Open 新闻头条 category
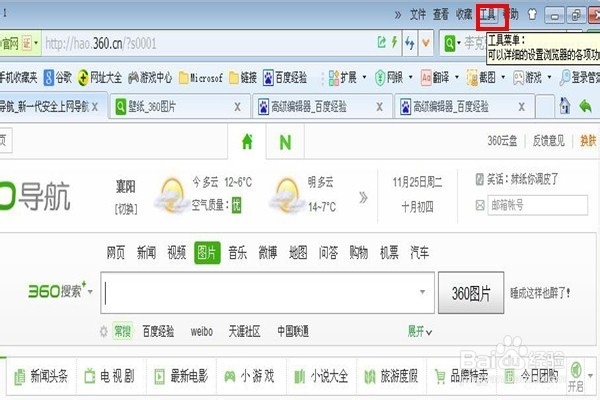The image size is (600, 400). pos(41,376)
